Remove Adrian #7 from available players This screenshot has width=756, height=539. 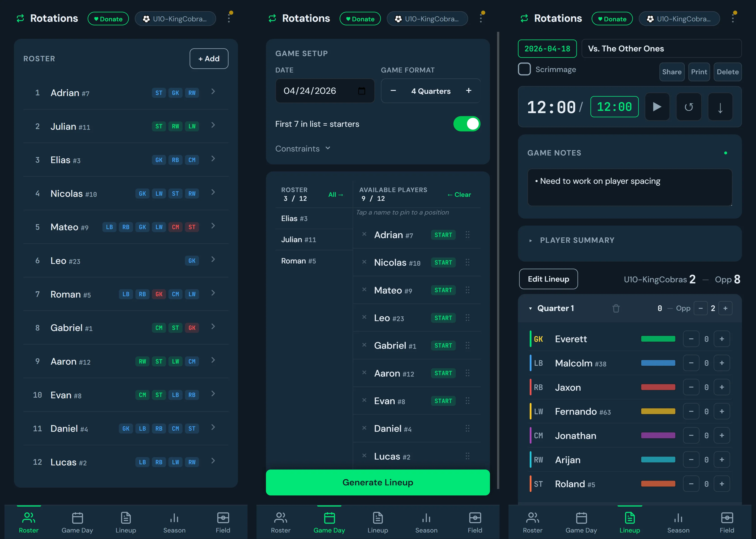pyautogui.click(x=364, y=234)
